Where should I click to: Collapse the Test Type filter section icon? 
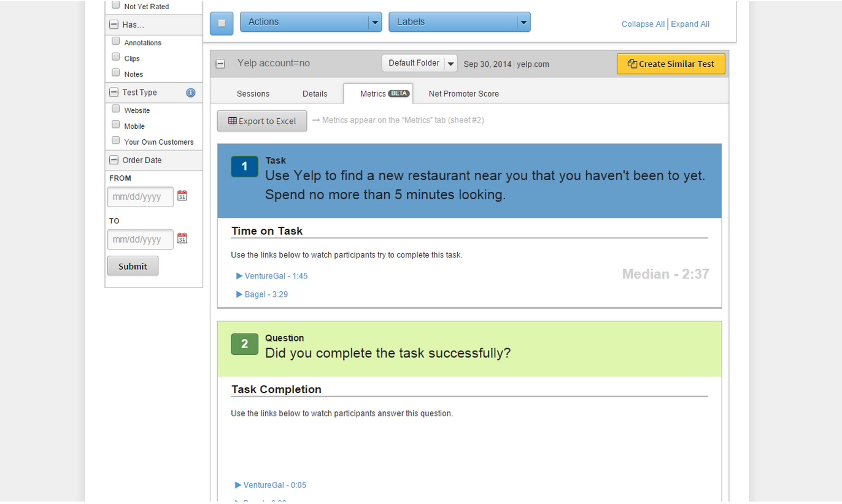coord(114,93)
